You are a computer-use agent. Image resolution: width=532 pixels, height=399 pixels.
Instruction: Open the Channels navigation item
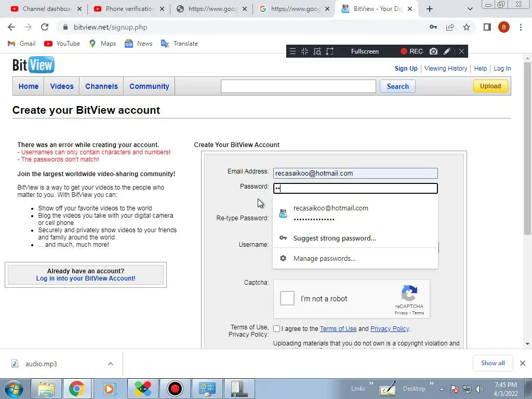click(101, 86)
